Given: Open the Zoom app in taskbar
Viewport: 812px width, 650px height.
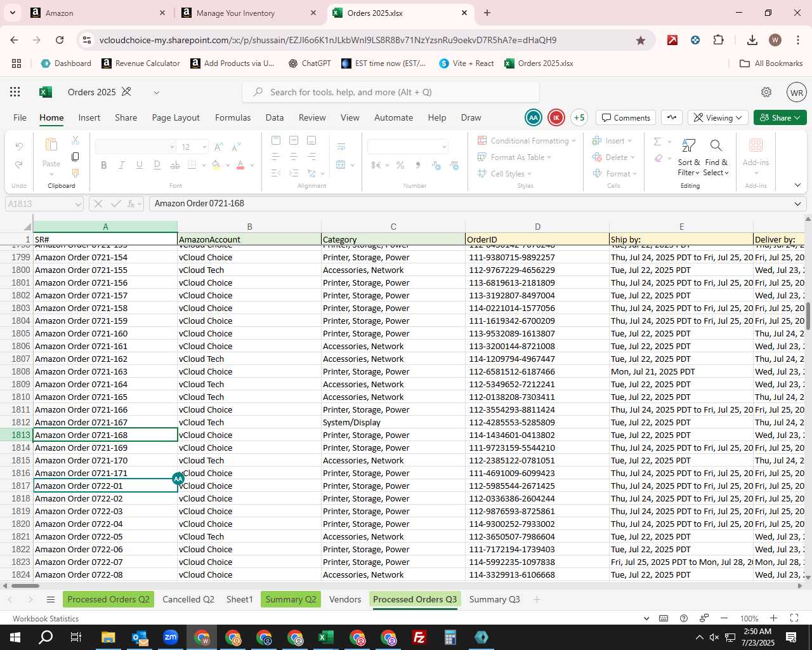Looking at the screenshot, I should click(x=171, y=637).
